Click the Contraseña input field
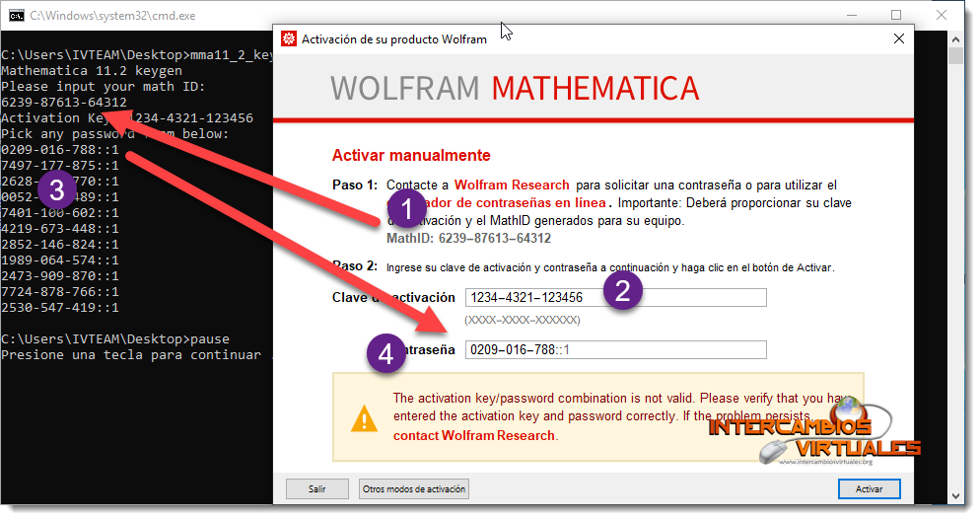 coord(615,350)
